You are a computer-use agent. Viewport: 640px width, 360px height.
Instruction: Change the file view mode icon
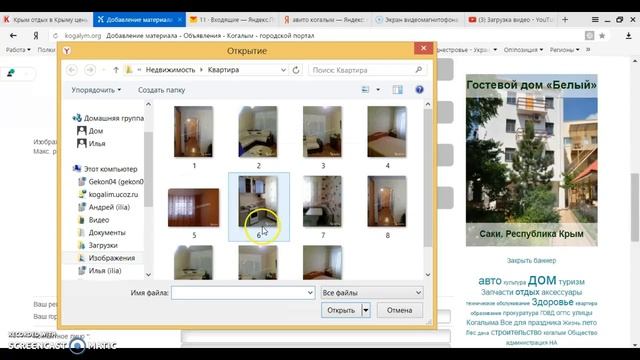365,90
